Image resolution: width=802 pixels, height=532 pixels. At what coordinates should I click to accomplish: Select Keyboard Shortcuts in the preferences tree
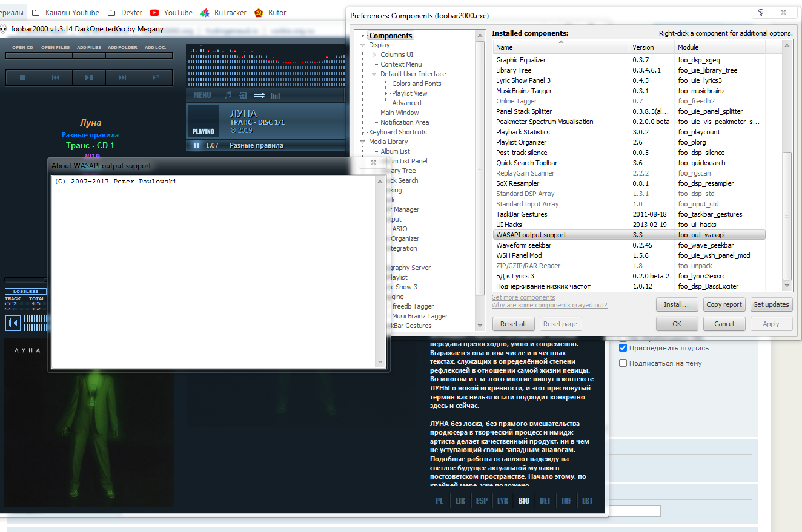point(397,132)
